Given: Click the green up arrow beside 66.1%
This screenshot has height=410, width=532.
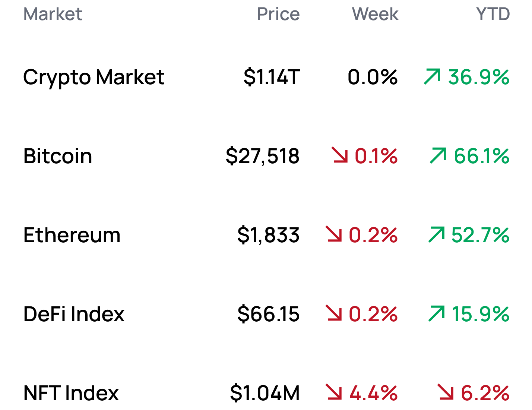Looking at the screenshot, I should pyautogui.click(x=438, y=155).
